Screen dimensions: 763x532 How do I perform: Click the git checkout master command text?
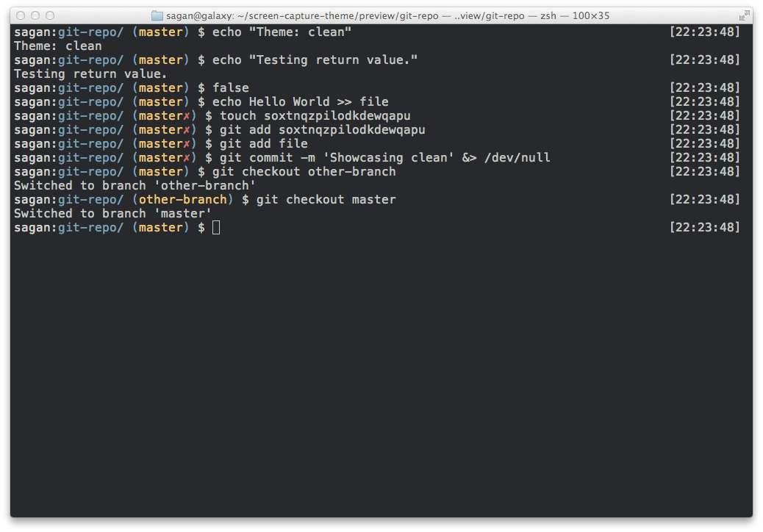coord(326,199)
